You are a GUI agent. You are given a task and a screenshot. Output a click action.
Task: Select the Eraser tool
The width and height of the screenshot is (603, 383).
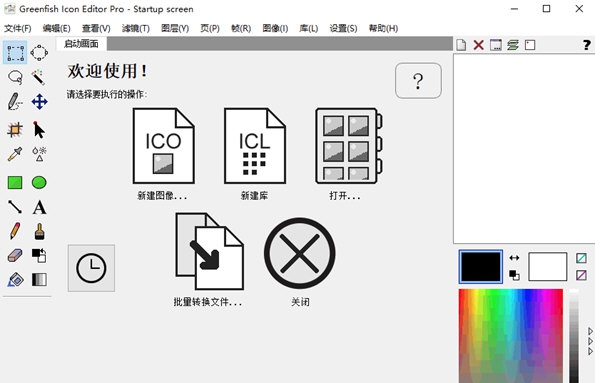click(x=15, y=255)
